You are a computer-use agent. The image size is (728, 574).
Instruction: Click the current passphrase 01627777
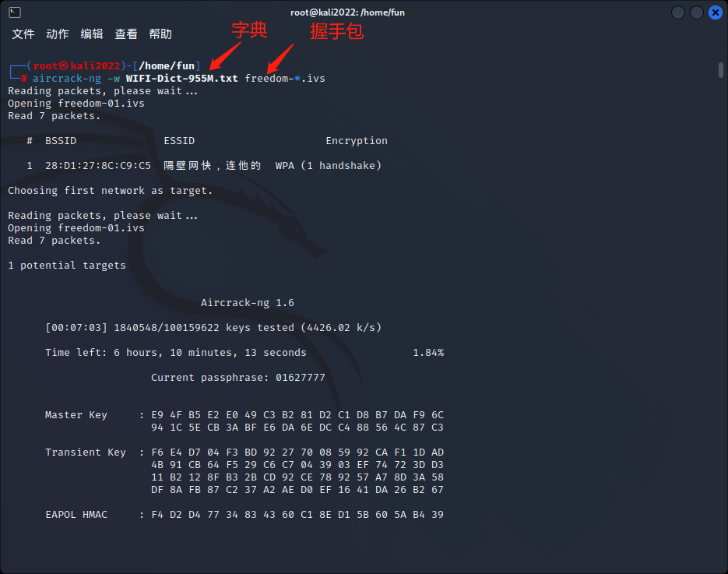coord(301,378)
